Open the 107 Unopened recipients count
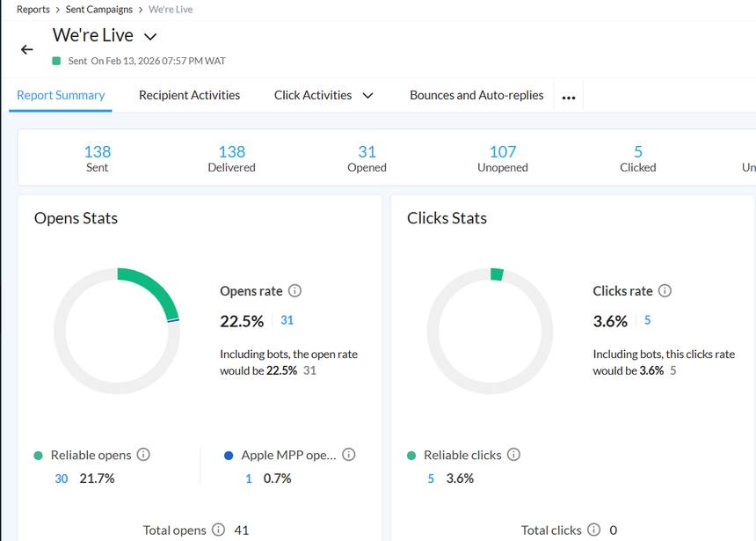Screen dimensions: 756x541 [503, 151]
